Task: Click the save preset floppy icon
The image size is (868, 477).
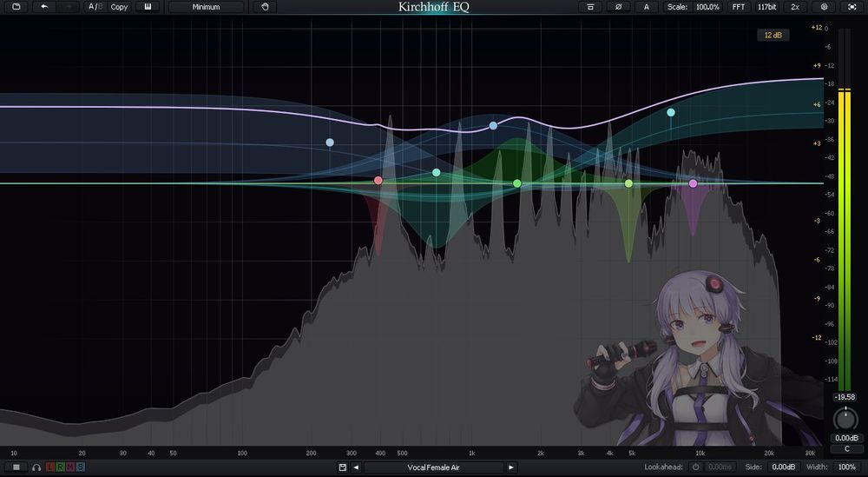Action: click(343, 467)
